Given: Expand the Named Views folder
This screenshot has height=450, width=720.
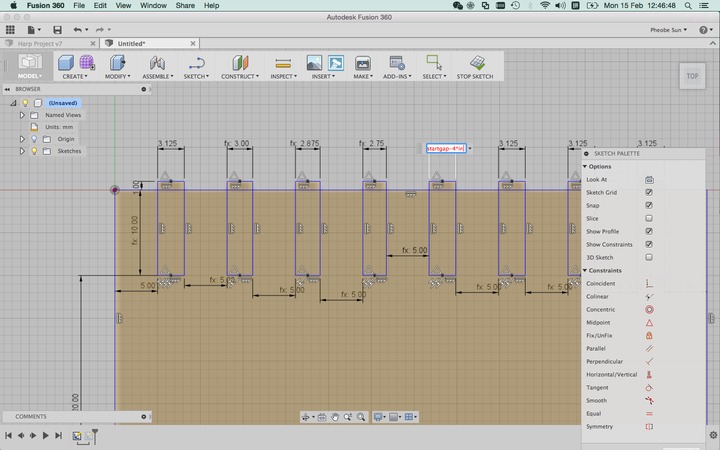Looking at the screenshot, I should 22,115.
